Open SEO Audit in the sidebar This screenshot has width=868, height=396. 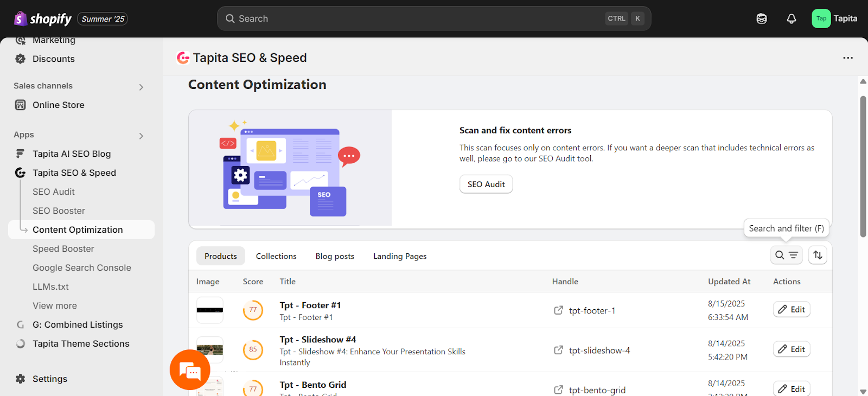(54, 191)
